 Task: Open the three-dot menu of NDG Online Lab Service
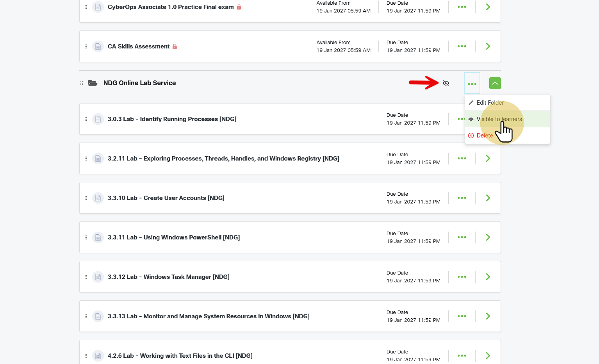coord(472,84)
